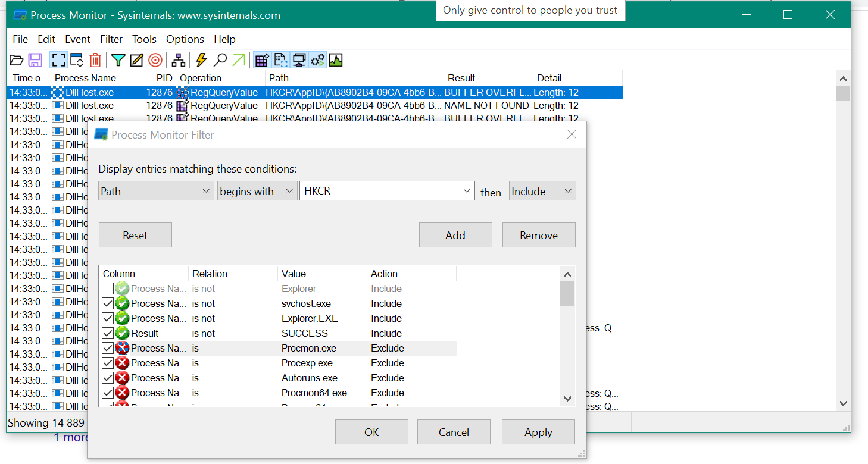Uncheck the Explorer.EXE filter checkbox
This screenshot has width=868, height=464.
(x=108, y=318)
